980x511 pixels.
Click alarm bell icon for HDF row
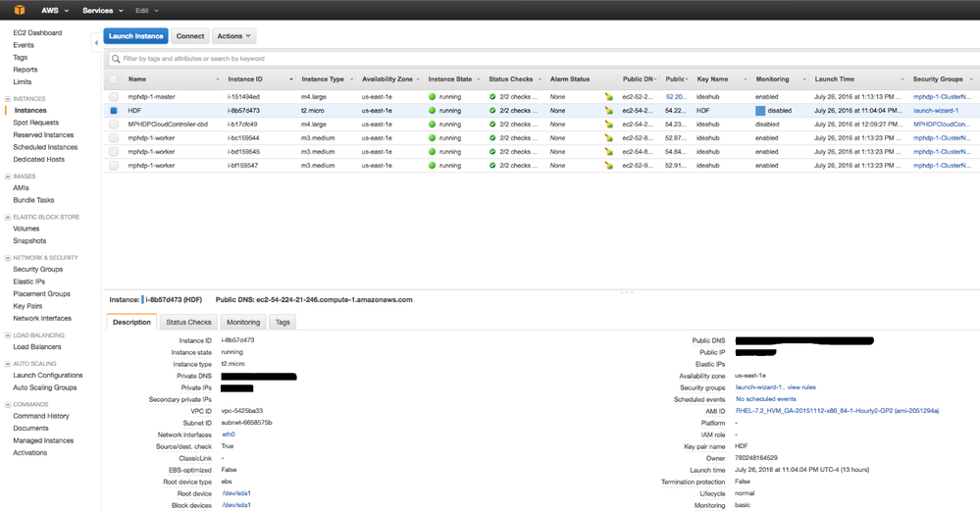pyautogui.click(x=608, y=111)
